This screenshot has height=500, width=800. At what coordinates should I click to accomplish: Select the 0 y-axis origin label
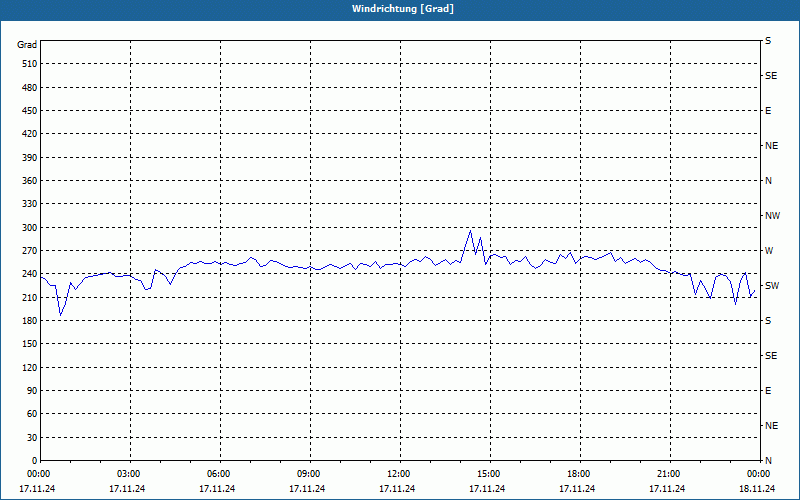tap(35, 461)
